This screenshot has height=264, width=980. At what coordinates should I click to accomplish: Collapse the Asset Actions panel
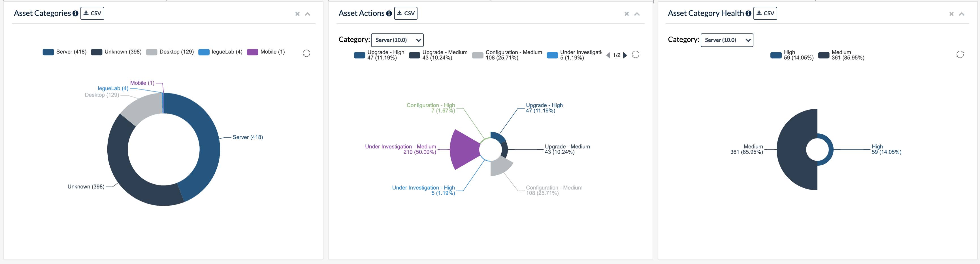637,14
